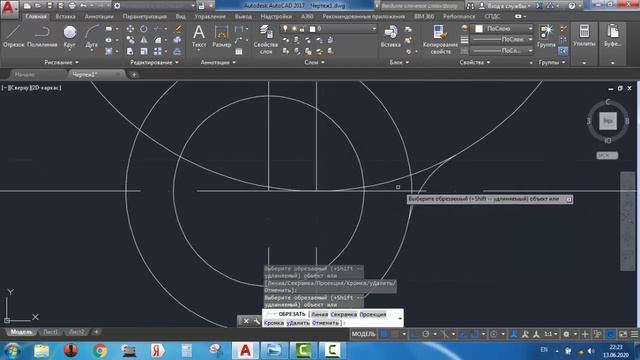Screen dimensions: 640x360
Task: Click the customize wrench icon on command line
Action: click(x=257, y=321)
